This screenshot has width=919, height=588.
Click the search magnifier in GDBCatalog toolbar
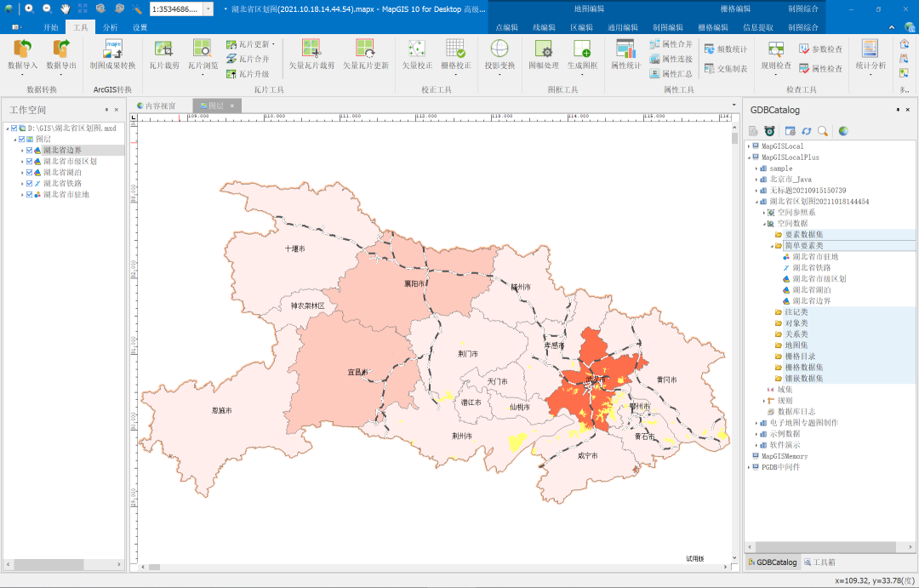click(x=823, y=131)
